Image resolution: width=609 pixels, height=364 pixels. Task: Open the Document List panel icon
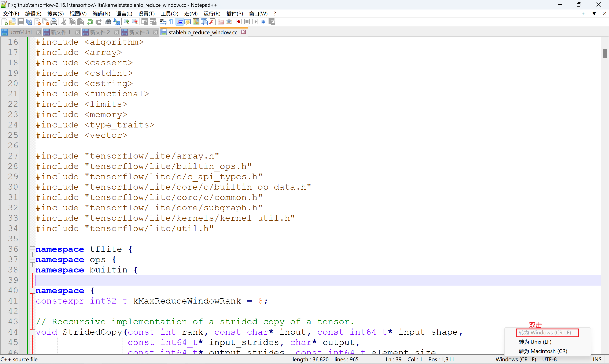(204, 22)
